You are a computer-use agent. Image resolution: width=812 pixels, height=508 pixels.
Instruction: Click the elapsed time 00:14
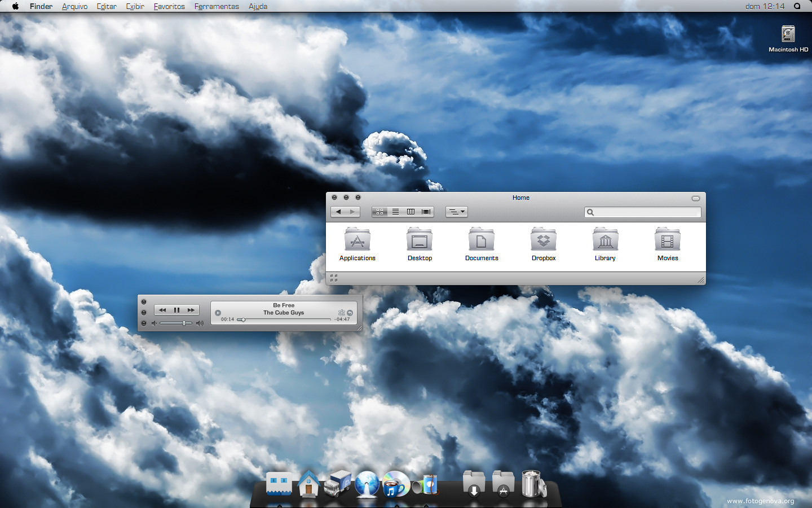pos(227,319)
